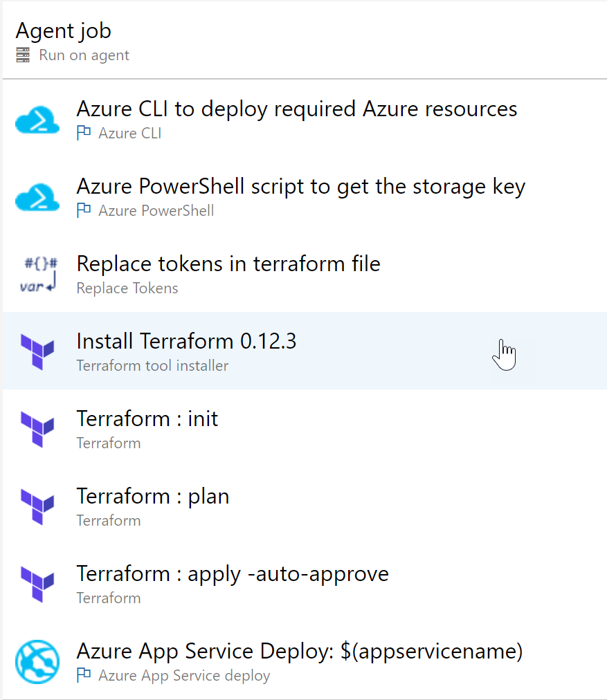Image resolution: width=607 pixels, height=700 pixels.
Task: Click the server icon beside Run on agent
Action: pyautogui.click(x=23, y=55)
